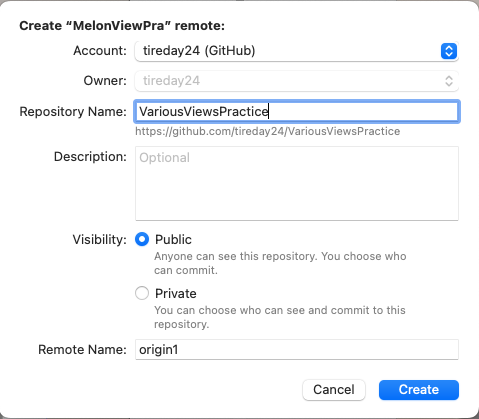Click the dialog title Create "MelonViewPra" remote

pos(122,26)
